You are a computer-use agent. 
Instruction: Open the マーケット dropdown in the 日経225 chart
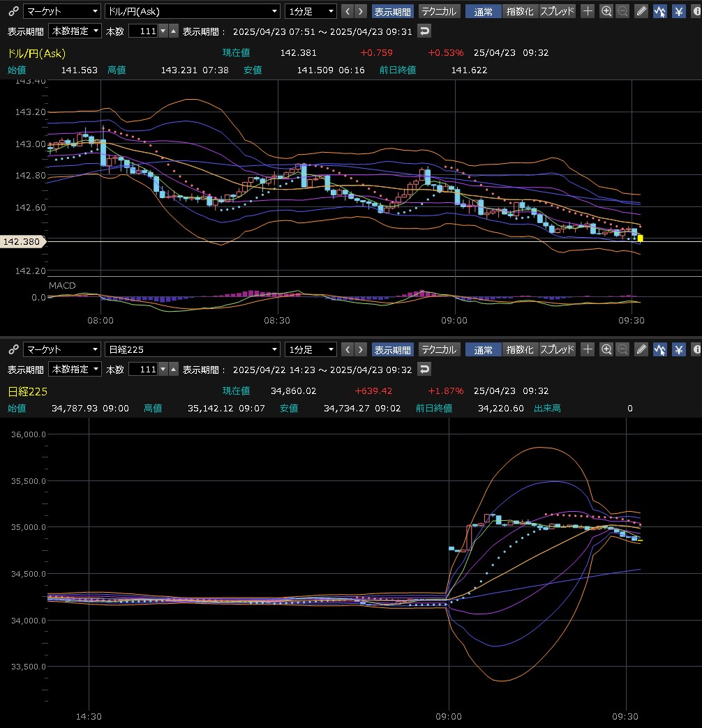(x=62, y=349)
